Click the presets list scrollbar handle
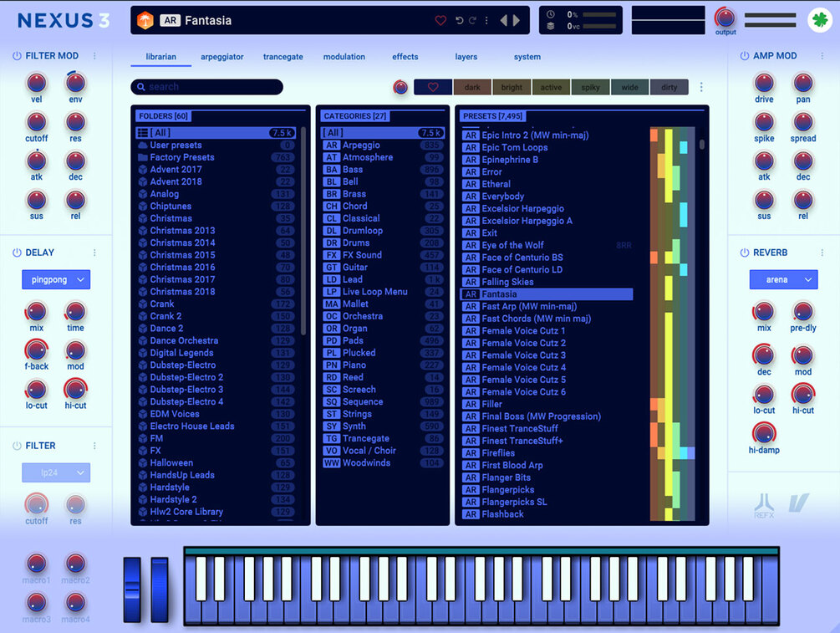 [x=702, y=144]
